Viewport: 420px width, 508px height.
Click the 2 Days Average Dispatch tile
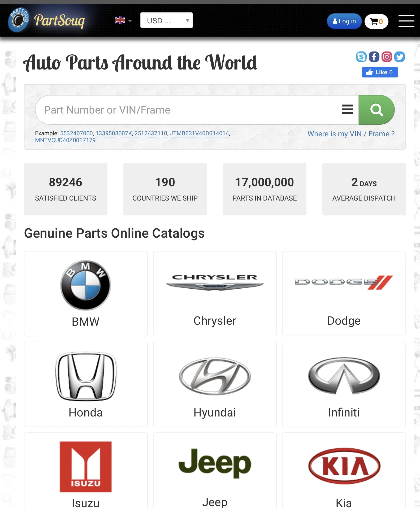tap(364, 189)
